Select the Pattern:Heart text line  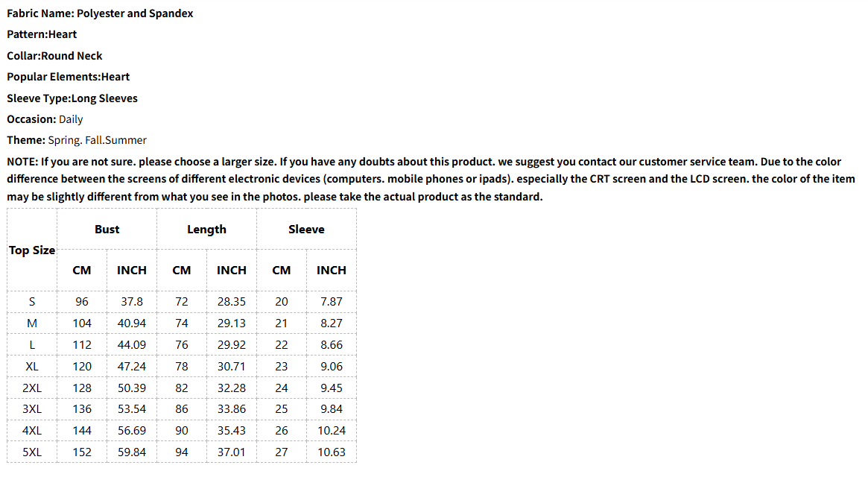click(x=42, y=34)
